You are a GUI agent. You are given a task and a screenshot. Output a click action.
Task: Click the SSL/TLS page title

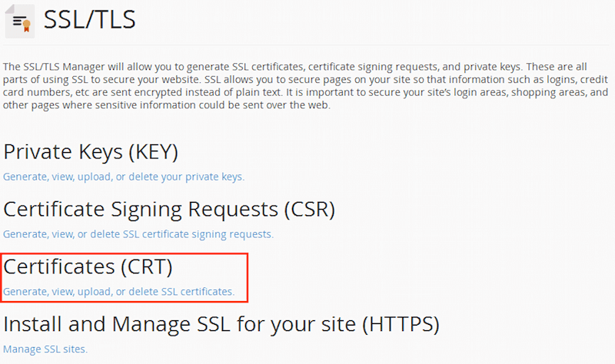pyautogui.click(x=89, y=20)
